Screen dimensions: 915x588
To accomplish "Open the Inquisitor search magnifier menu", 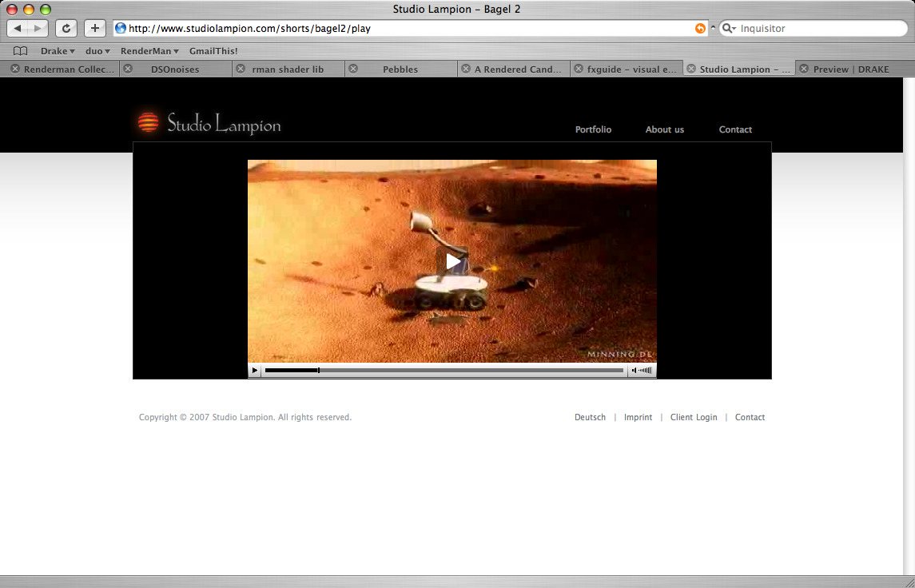I will (x=729, y=28).
